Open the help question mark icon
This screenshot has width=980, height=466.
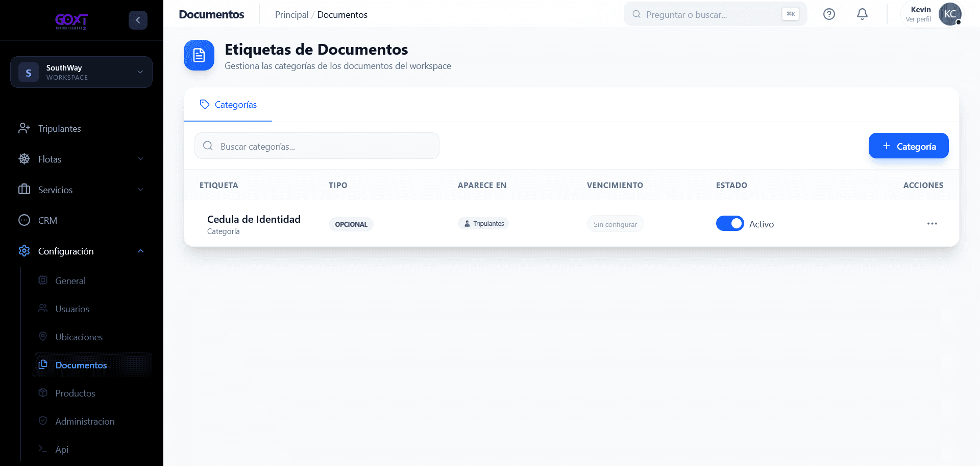(829, 14)
